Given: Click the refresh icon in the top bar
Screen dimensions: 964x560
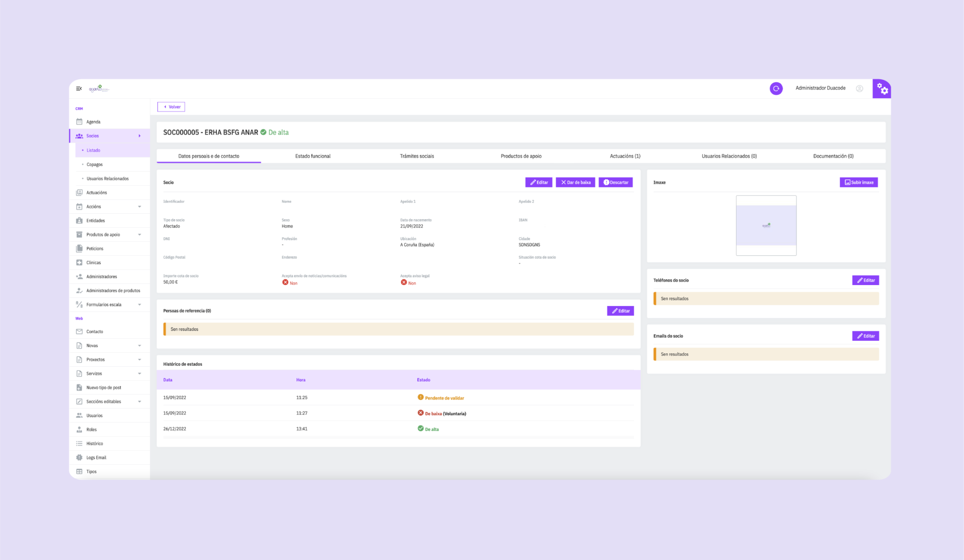Looking at the screenshot, I should [776, 88].
